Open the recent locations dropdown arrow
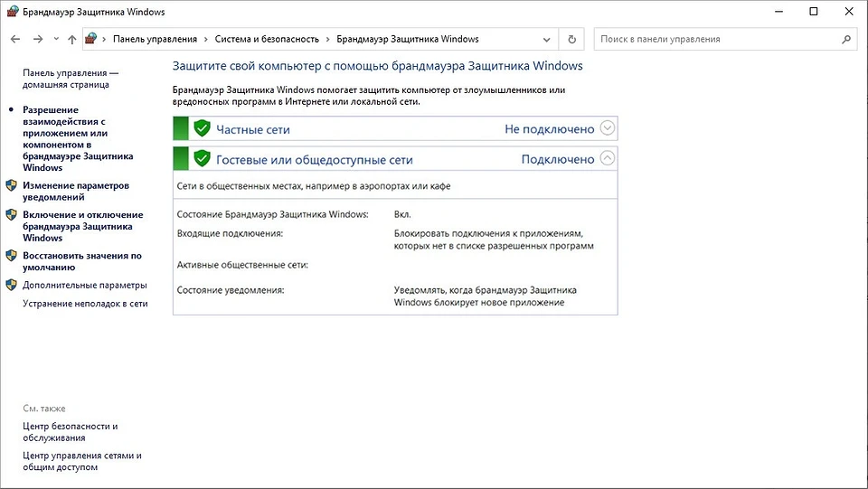This screenshot has height=489, width=868. point(56,39)
